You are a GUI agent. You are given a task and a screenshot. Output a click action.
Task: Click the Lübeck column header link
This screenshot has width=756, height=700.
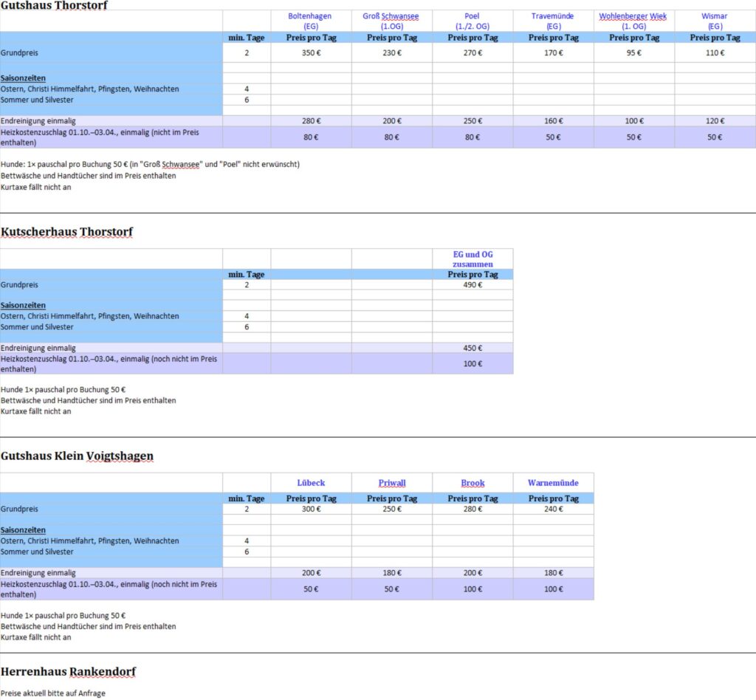311,483
